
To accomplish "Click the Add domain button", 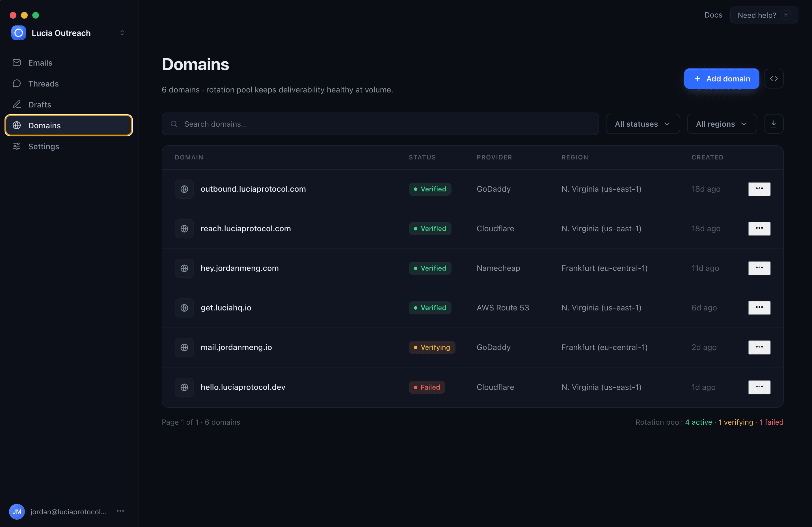I will click(x=721, y=78).
